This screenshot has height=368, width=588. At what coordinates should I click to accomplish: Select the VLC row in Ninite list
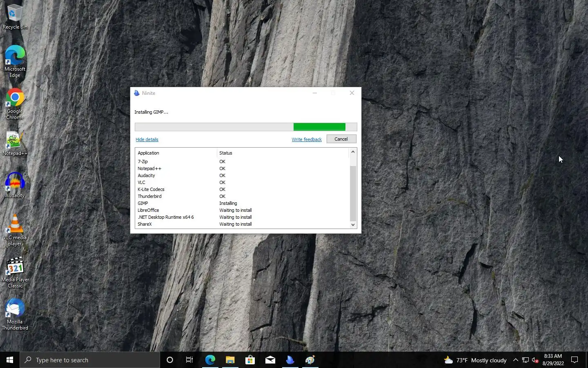point(243,182)
